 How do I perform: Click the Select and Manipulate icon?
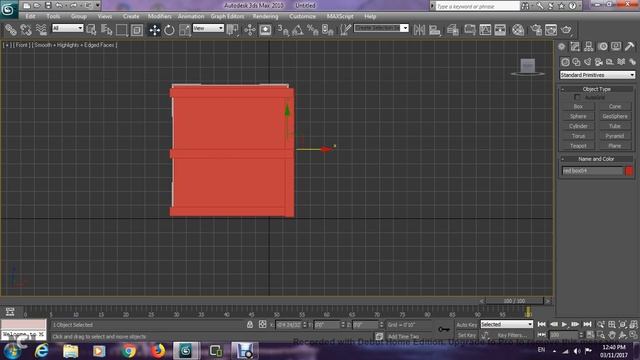click(250, 30)
